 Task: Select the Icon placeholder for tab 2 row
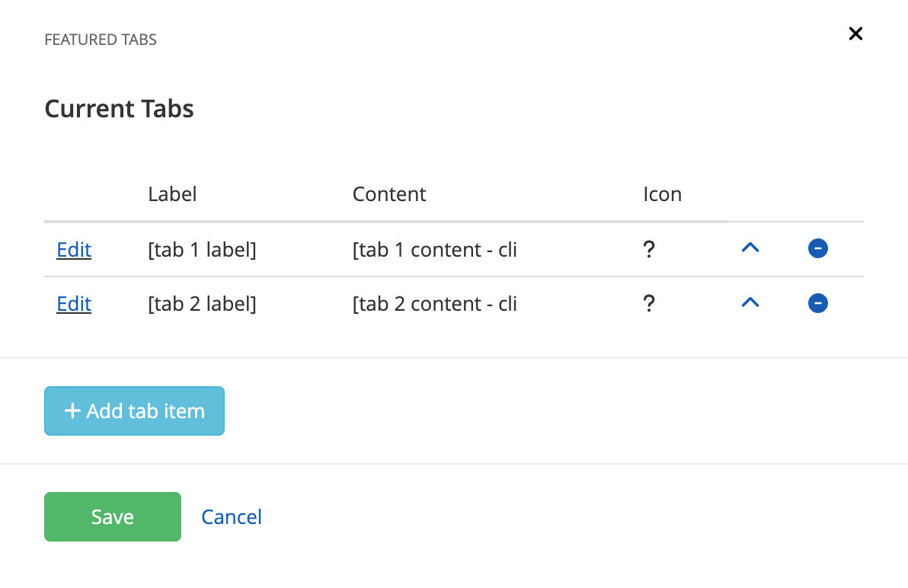click(649, 303)
